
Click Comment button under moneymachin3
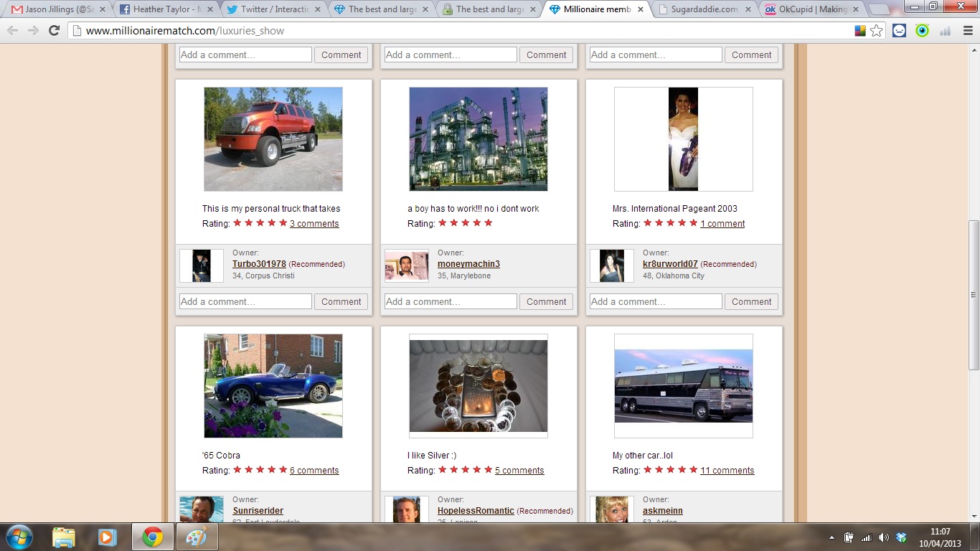pyautogui.click(x=547, y=302)
